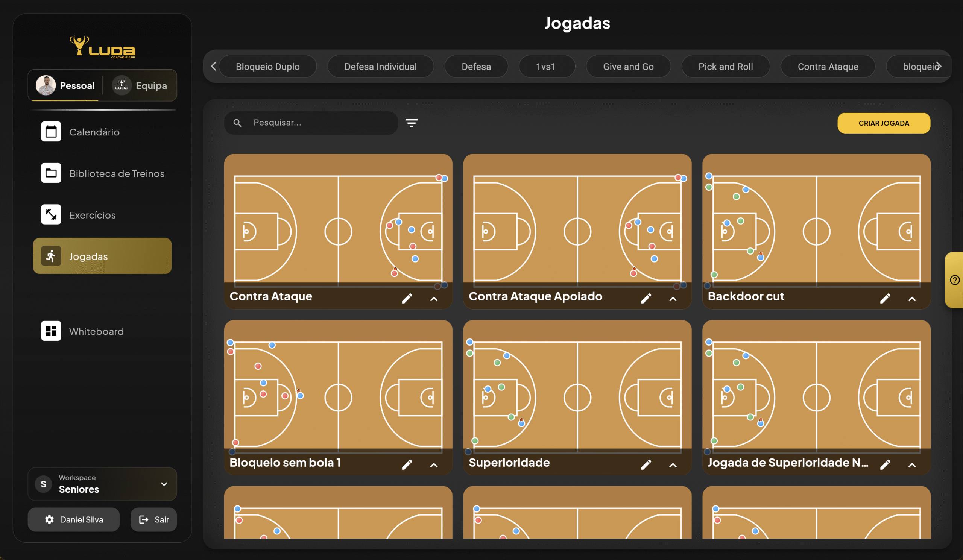The image size is (963, 560).
Task: Toggle the Pick and Roll filter chip
Action: click(x=725, y=67)
